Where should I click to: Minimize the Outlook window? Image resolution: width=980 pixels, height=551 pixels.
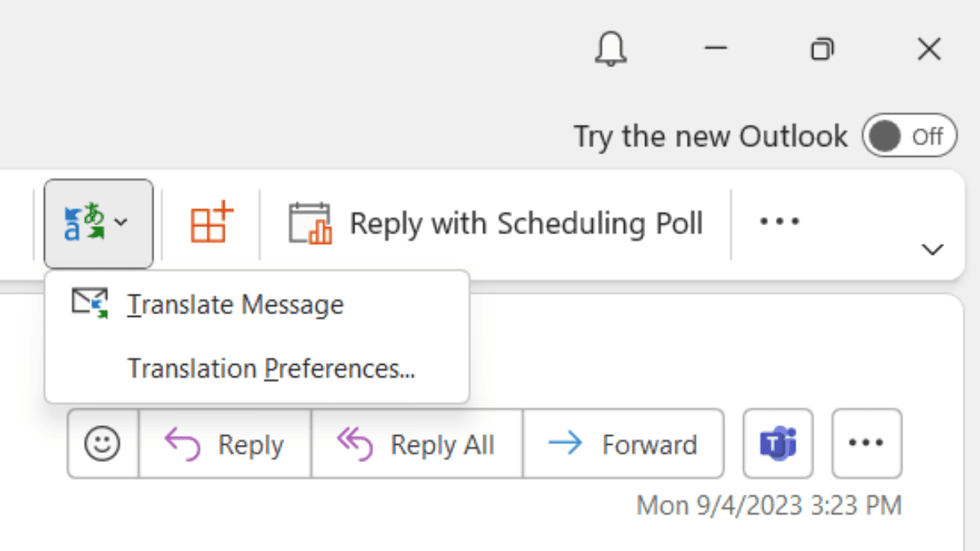[x=715, y=50]
